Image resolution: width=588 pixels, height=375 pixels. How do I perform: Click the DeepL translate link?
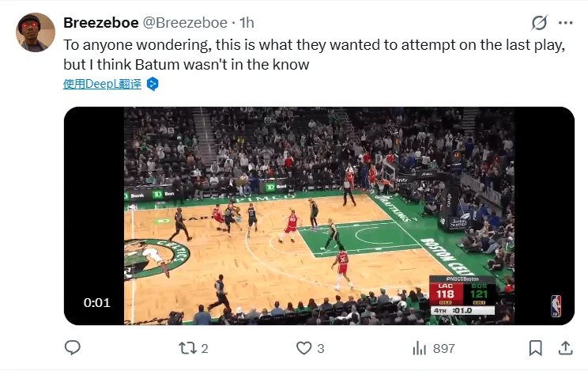pos(103,84)
